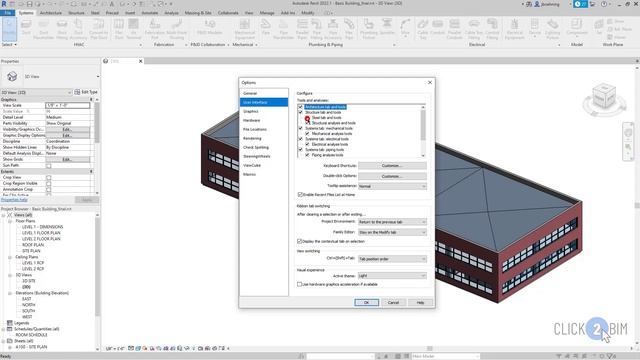Toggle Display the contextual tab on selection

[x=300, y=241]
